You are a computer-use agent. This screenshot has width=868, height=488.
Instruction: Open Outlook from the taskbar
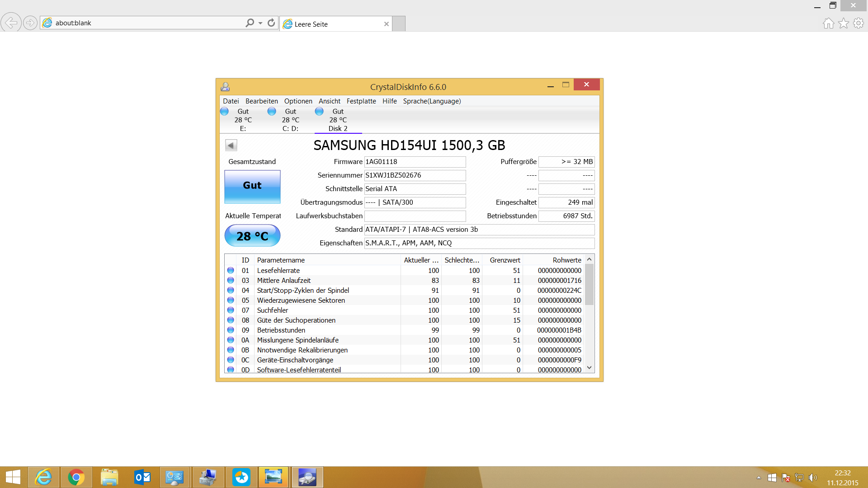pos(142,477)
